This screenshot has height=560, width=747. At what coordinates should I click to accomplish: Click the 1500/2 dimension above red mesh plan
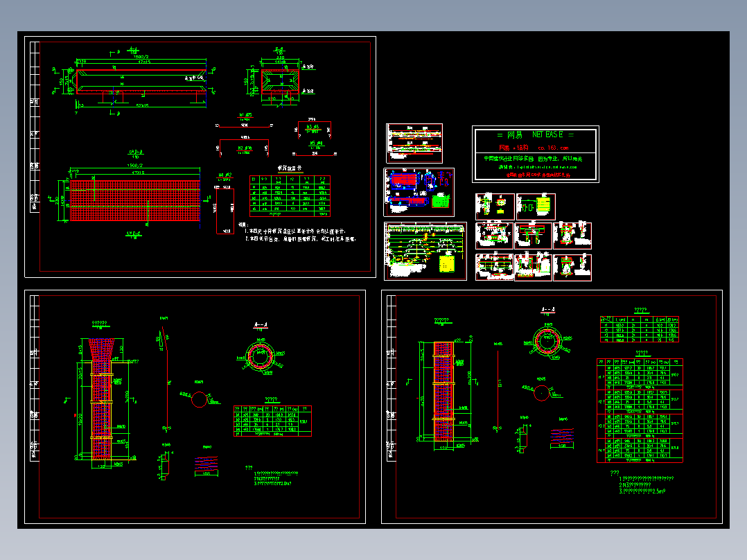[135, 166]
